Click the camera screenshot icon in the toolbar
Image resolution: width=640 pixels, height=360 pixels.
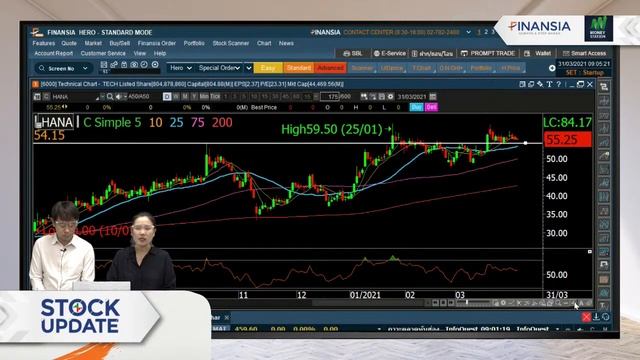tap(134, 65)
